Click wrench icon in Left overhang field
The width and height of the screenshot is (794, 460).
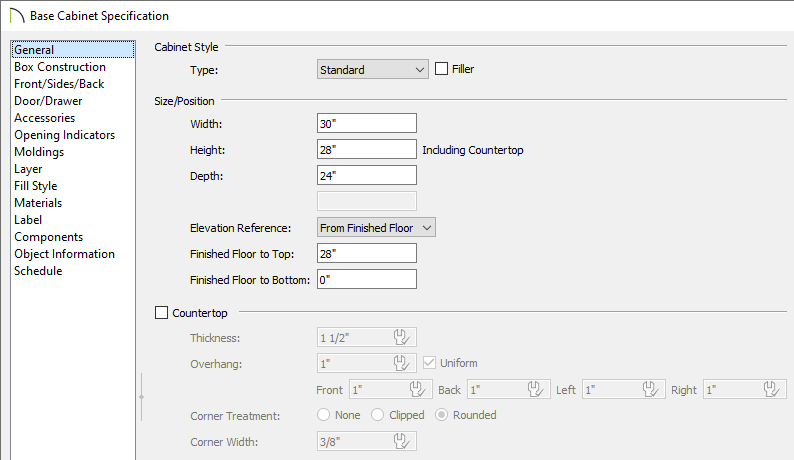click(650, 390)
